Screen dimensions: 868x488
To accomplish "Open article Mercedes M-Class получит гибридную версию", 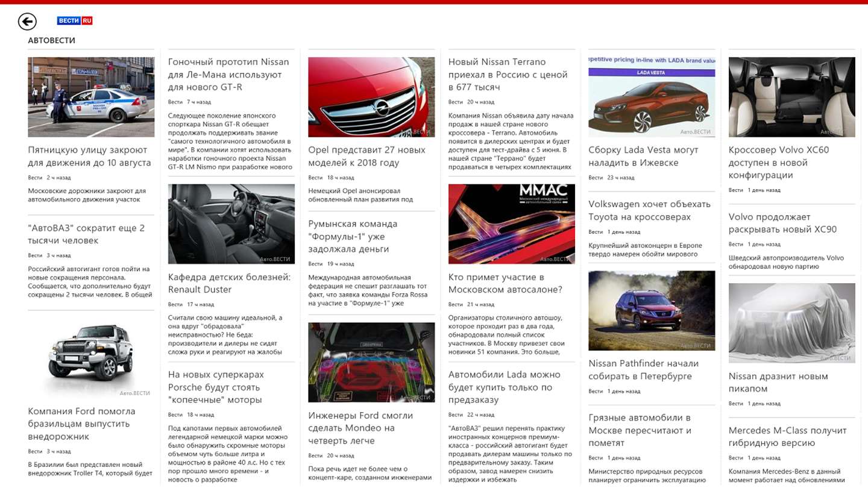I will [x=788, y=437].
